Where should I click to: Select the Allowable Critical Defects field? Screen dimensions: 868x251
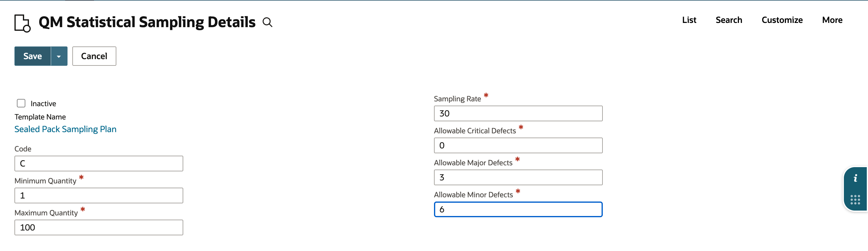click(518, 146)
